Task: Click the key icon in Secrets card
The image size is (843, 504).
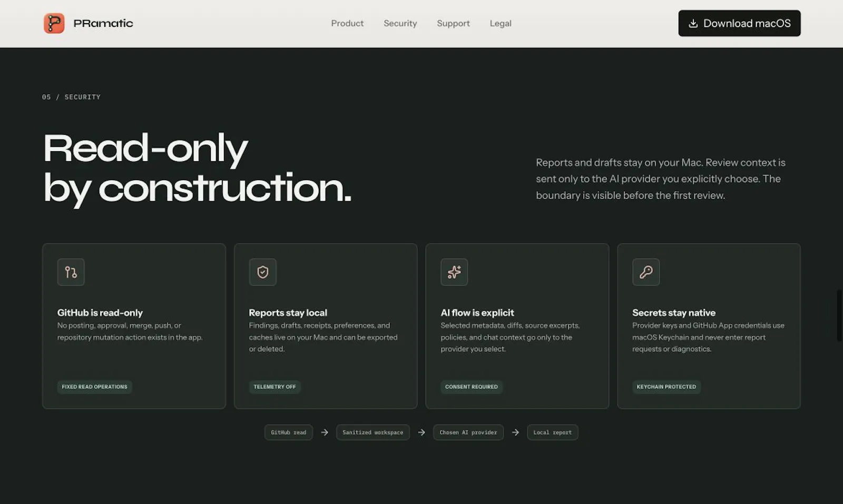Action: tap(646, 272)
